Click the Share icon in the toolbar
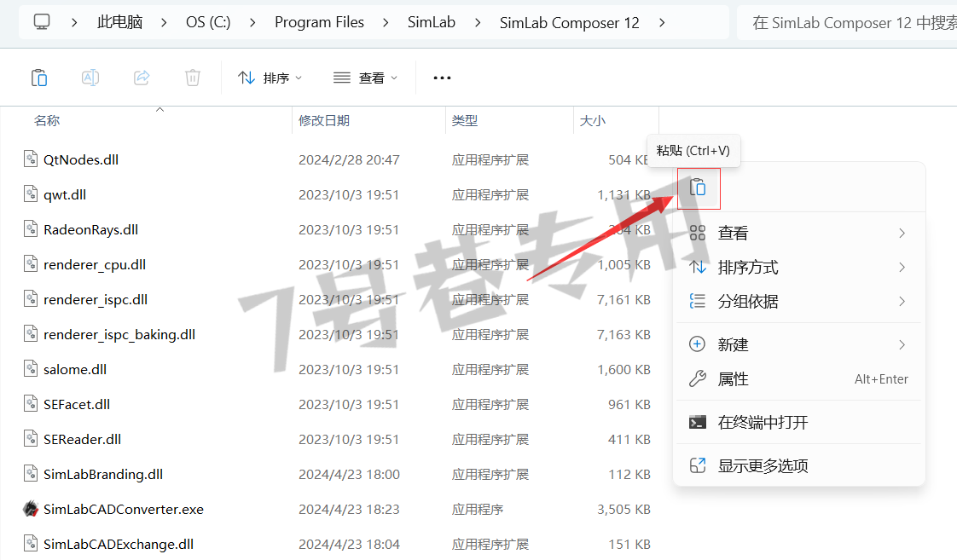This screenshot has width=957, height=560. coord(142,78)
